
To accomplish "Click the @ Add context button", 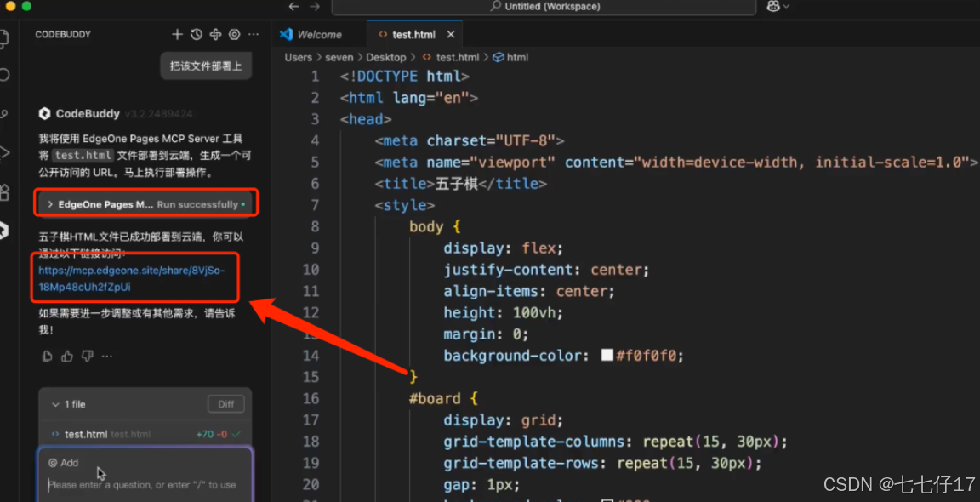I will pyautogui.click(x=64, y=463).
